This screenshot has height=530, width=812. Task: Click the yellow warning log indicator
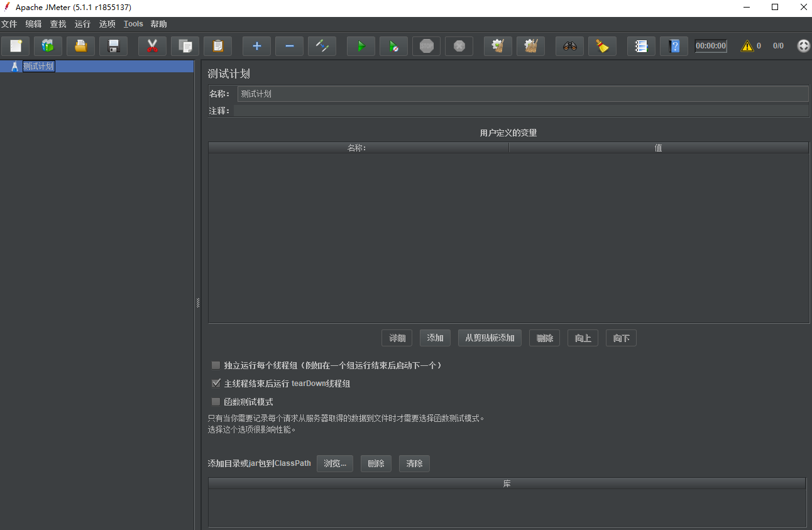747,46
